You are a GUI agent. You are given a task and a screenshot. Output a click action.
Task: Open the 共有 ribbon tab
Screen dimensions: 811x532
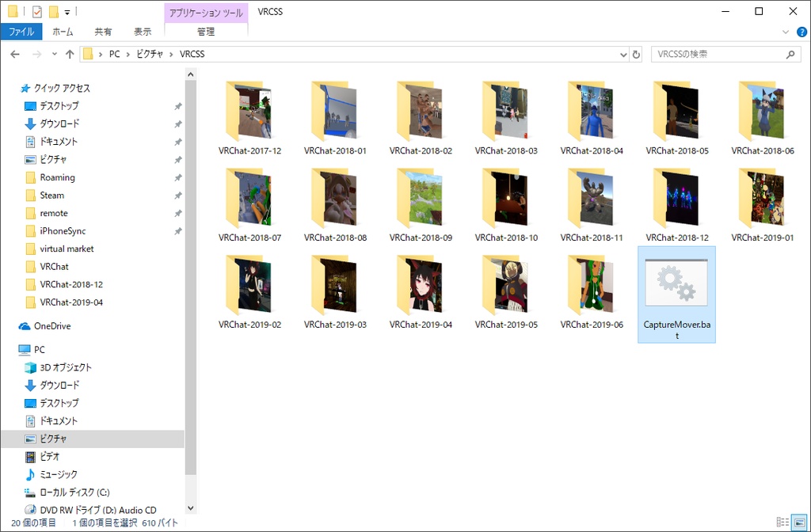(103, 32)
